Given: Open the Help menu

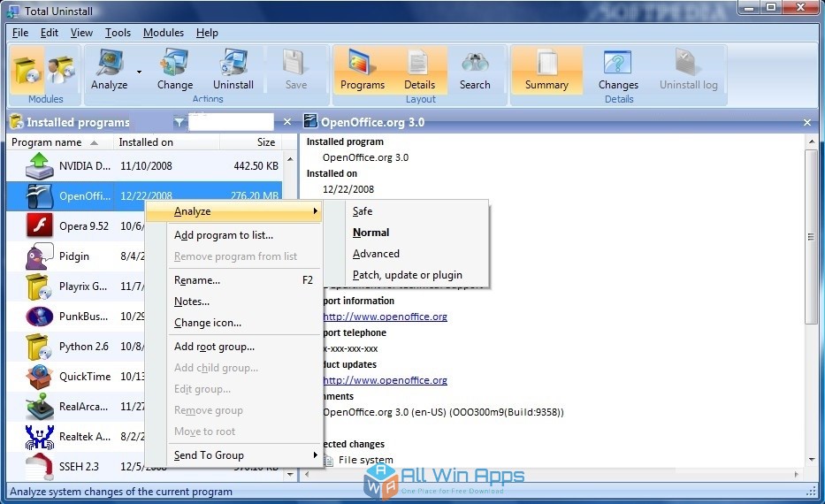Looking at the screenshot, I should 207,33.
